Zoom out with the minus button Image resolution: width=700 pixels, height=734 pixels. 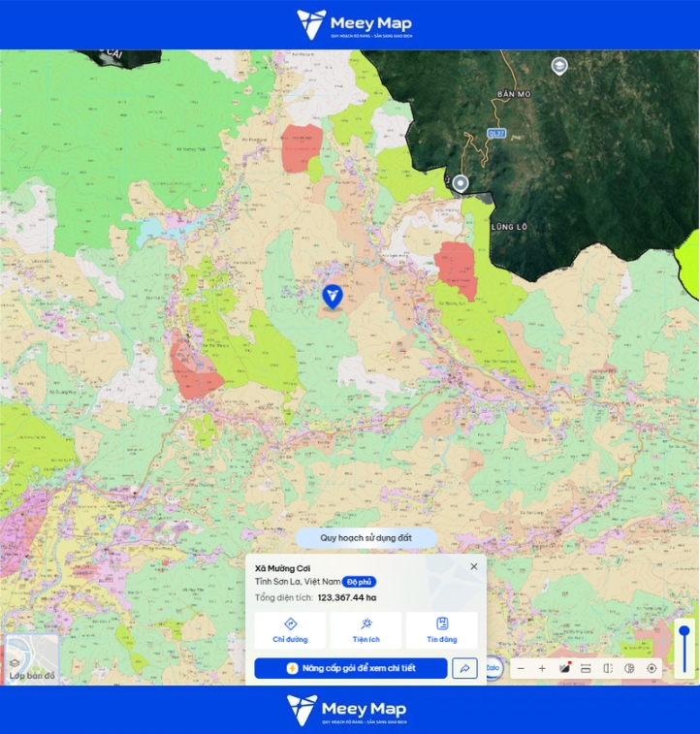pos(521,668)
